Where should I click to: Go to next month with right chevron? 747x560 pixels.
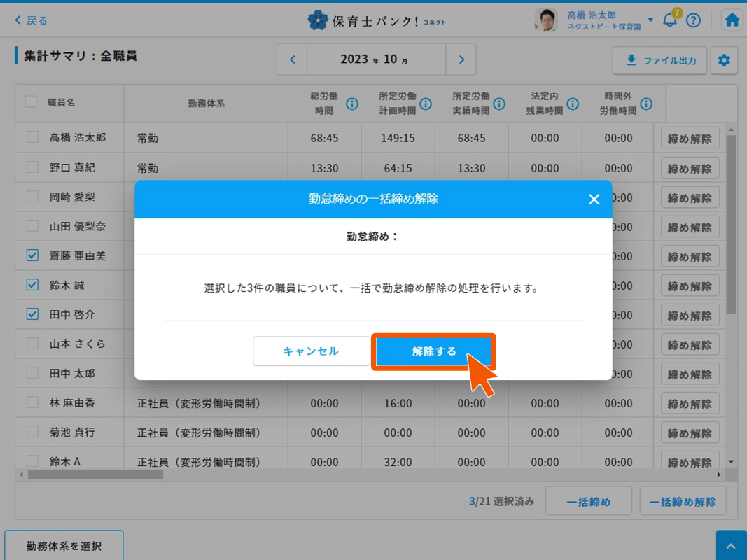point(461,59)
